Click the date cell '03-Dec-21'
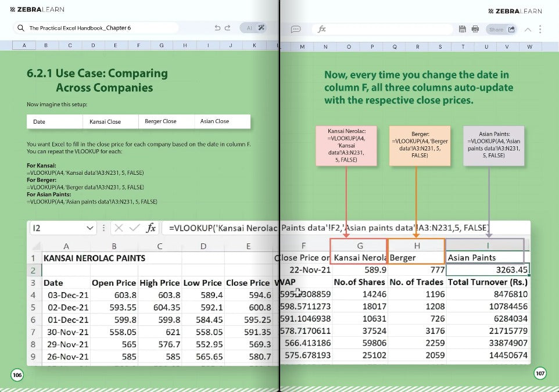The height and width of the screenshot is (392, 559). [66, 295]
